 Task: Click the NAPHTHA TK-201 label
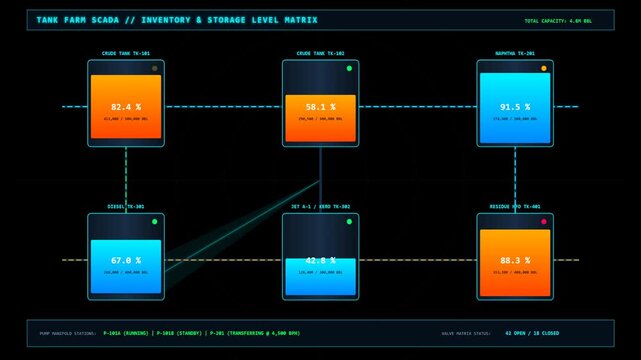click(x=515, y=54)
